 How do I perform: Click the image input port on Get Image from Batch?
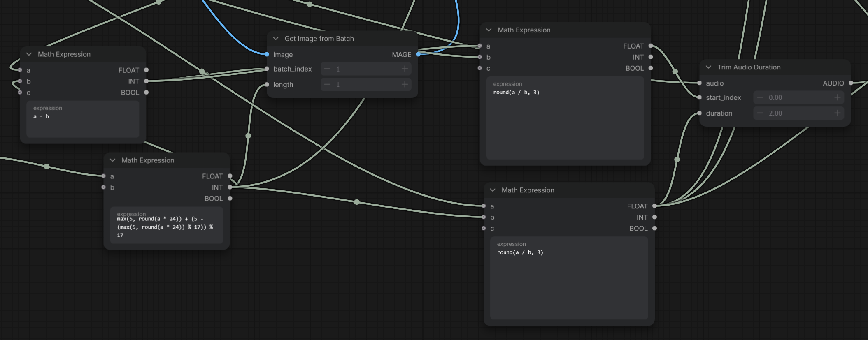point(267,54)
